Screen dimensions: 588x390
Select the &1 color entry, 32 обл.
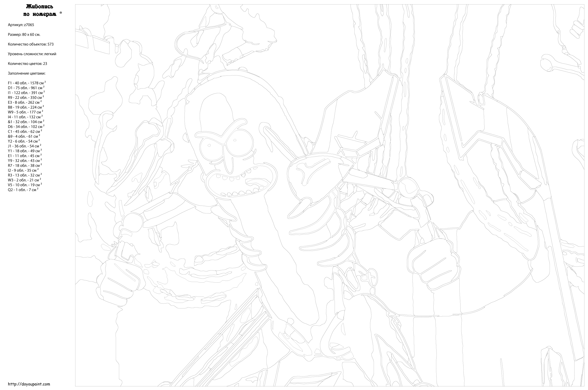click(26, 122)
